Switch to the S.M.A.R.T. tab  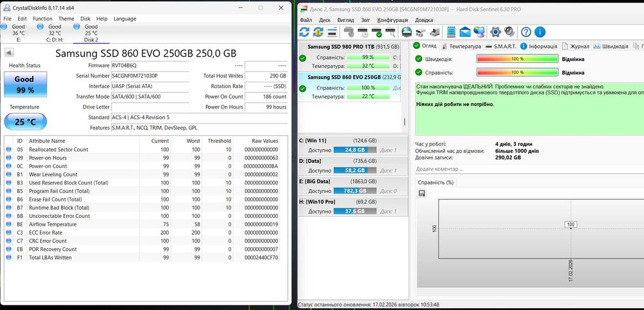pyautogui.click(x=500, y=46)
